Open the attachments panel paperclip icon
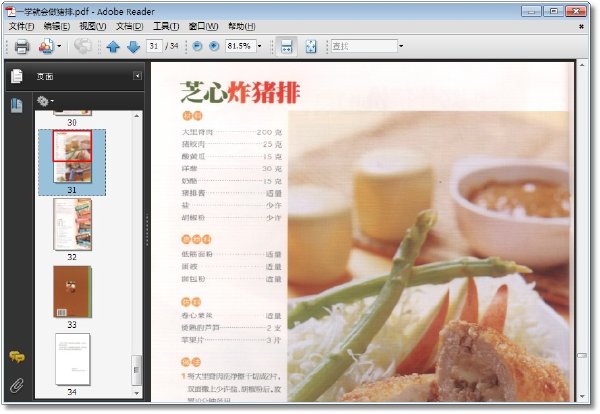Image resolution: width=600 pixels, height=414 pixels. pos(16,386)
